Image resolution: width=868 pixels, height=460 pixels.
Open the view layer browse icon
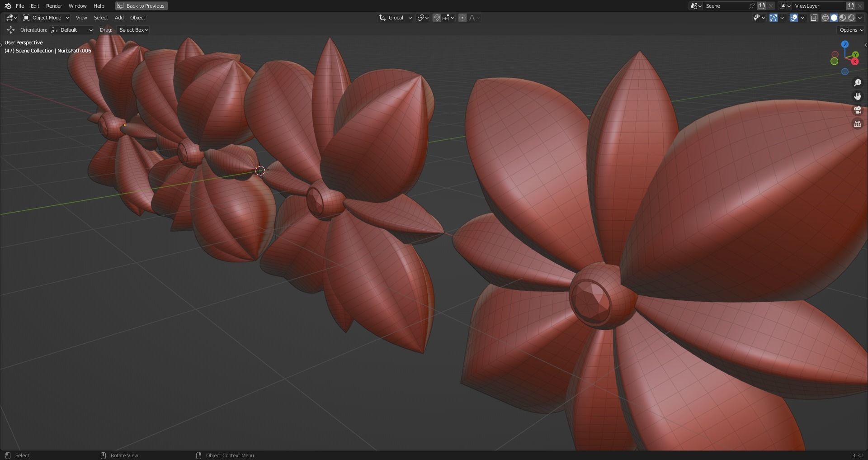(x=785, y=6)
